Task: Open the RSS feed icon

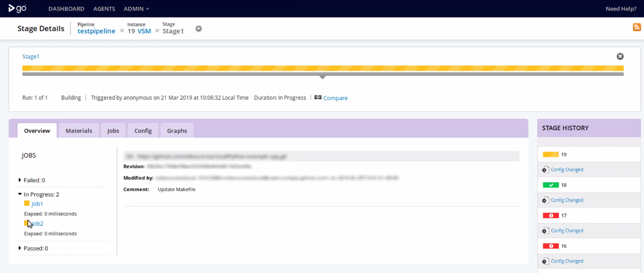Action: click(x=636, y=27)
